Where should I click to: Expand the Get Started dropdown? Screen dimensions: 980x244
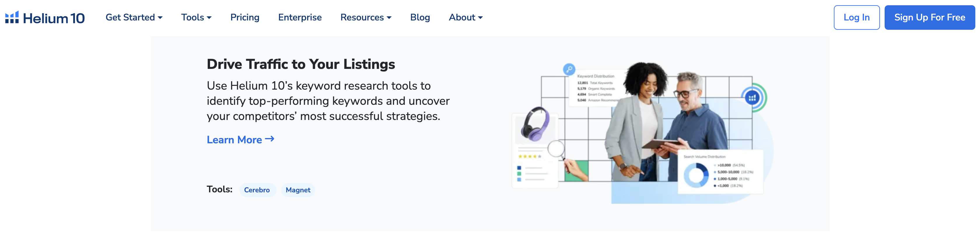pos(134,18)
